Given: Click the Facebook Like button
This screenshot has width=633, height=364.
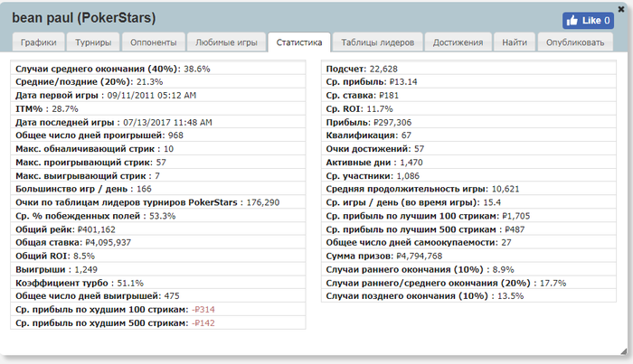Looking at the screenshot, I should 588,21.
